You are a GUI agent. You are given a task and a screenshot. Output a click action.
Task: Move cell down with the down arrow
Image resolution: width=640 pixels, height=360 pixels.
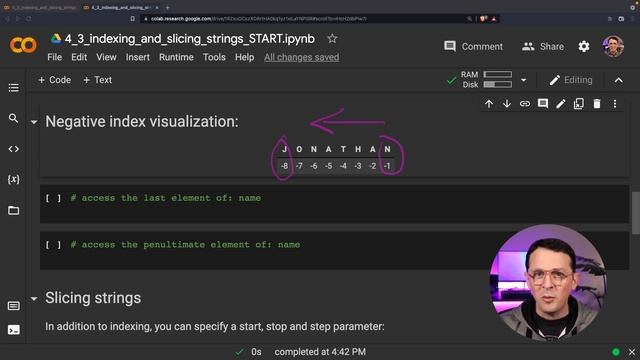[507, 104]
